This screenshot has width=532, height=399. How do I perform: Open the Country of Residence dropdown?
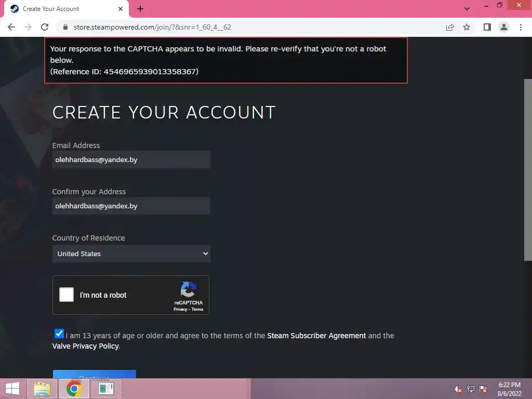click(x=131, y=254)
